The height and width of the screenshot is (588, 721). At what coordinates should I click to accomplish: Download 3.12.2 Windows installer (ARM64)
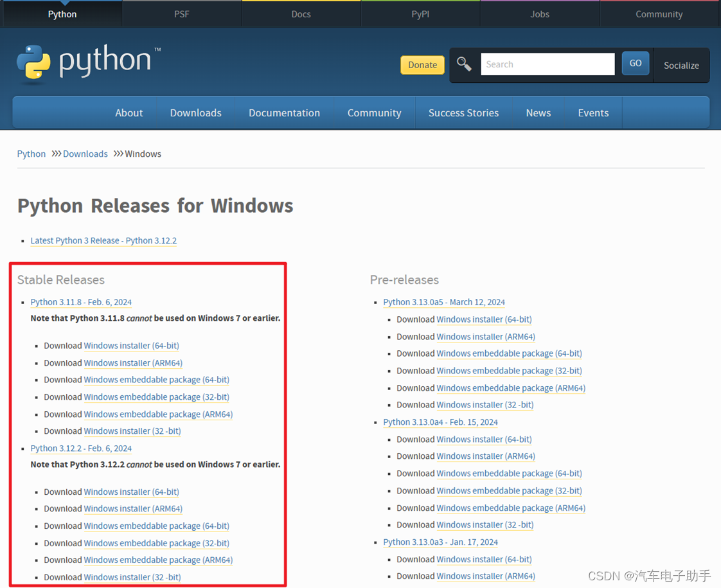[x=133, y=509]
